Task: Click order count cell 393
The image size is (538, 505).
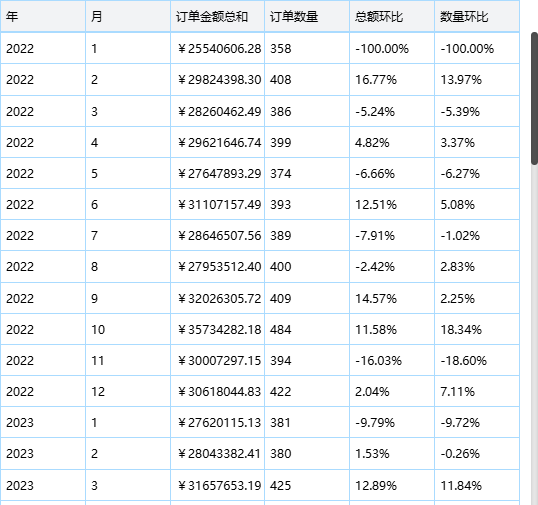Action: pos(307,204)
